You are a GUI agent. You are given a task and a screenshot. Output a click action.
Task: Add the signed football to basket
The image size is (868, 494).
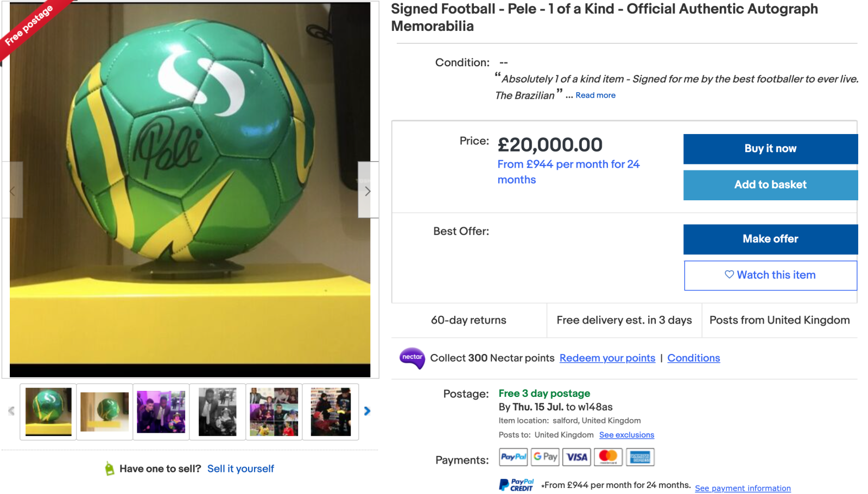pyautogui.click(x=770, y=185)
